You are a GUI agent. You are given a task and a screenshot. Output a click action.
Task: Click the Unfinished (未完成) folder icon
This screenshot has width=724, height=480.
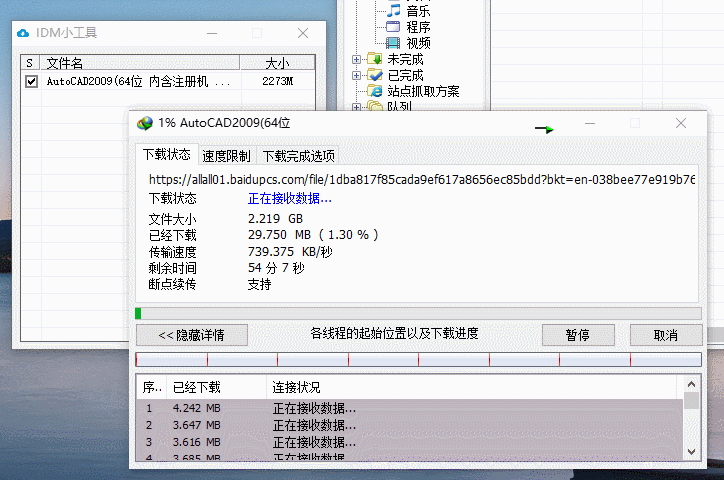(375, 59)
